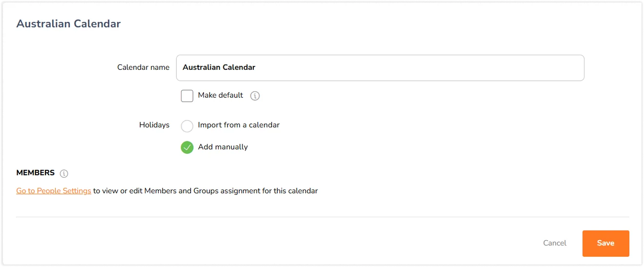Click the Australian Calendar dialog title
This screenshot has height=267, width=644.
[68, 23]
